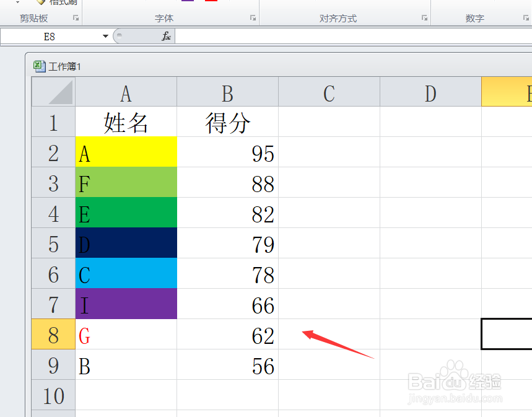Select the score cell 78
532x417 pixels.
[x=227, y=273]
